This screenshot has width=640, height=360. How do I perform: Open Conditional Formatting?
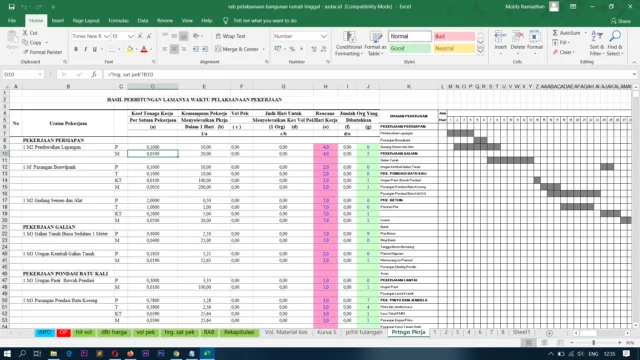click(x=349, y=44)
